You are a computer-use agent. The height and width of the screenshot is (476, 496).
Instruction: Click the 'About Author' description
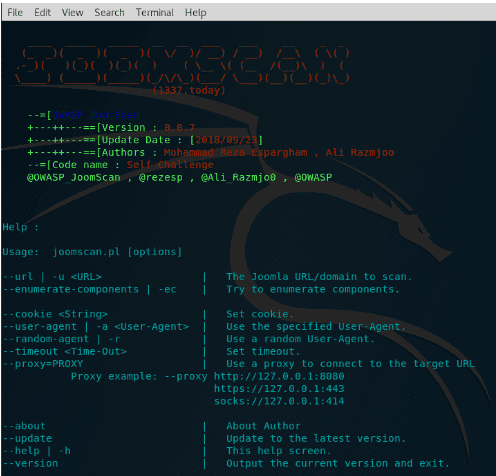point(263,426)
